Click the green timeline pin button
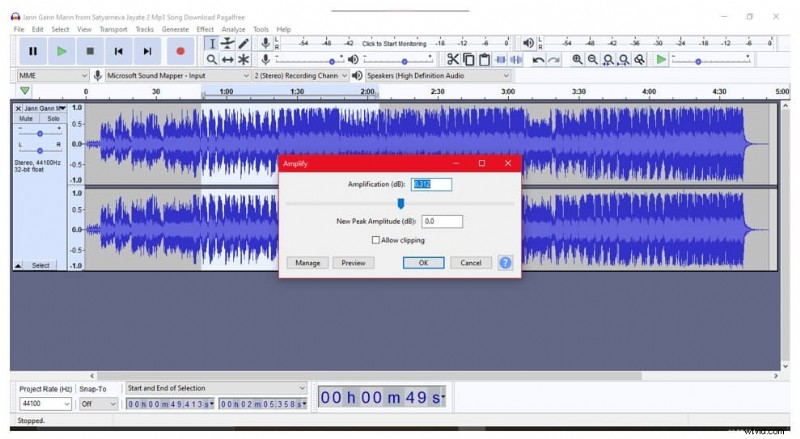This screenshot has height=439, width=800. 24,91
